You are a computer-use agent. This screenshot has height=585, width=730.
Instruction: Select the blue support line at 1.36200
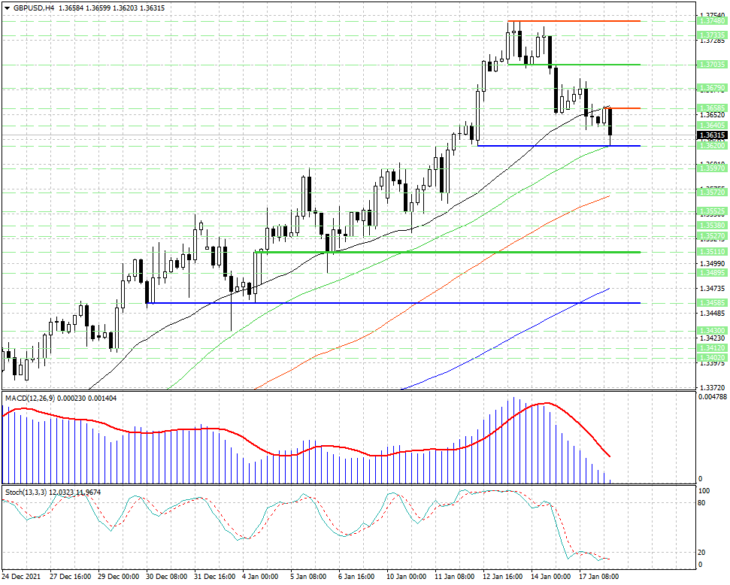[559, 146]
